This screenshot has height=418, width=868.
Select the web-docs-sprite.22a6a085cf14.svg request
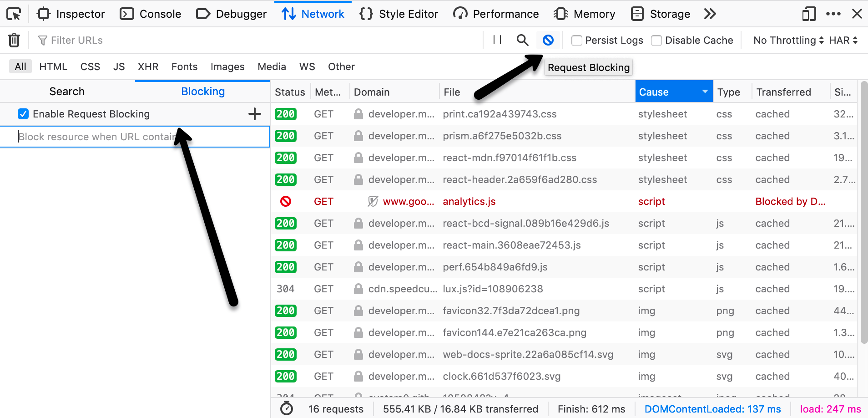tap(564, 354)
